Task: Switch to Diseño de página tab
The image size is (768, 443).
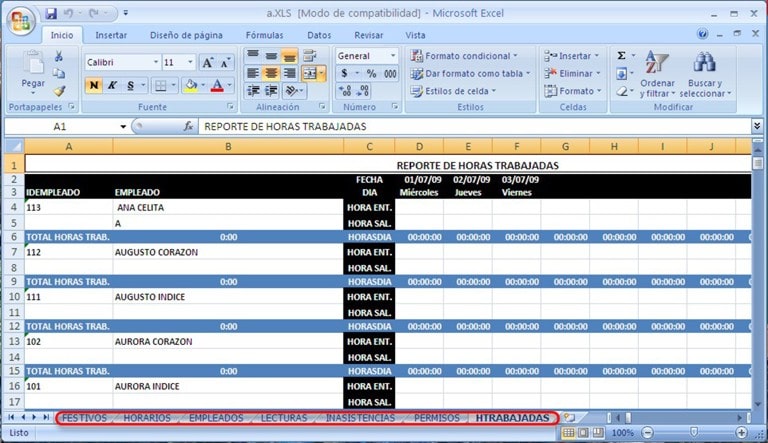Action: (x=186, y=35)
